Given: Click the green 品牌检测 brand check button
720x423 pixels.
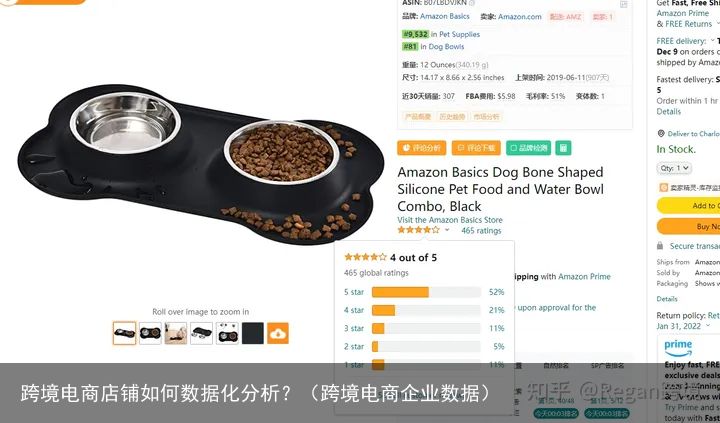Looking at the screenshot, I should 529,148.
